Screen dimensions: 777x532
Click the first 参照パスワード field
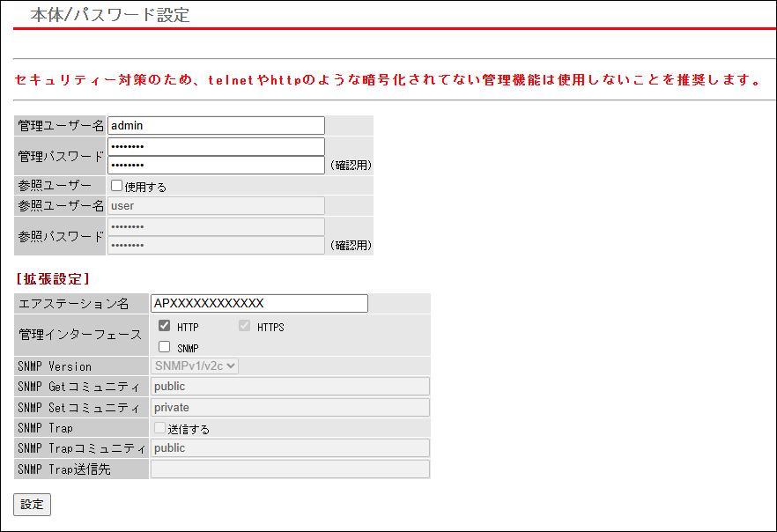coord(216,227)
